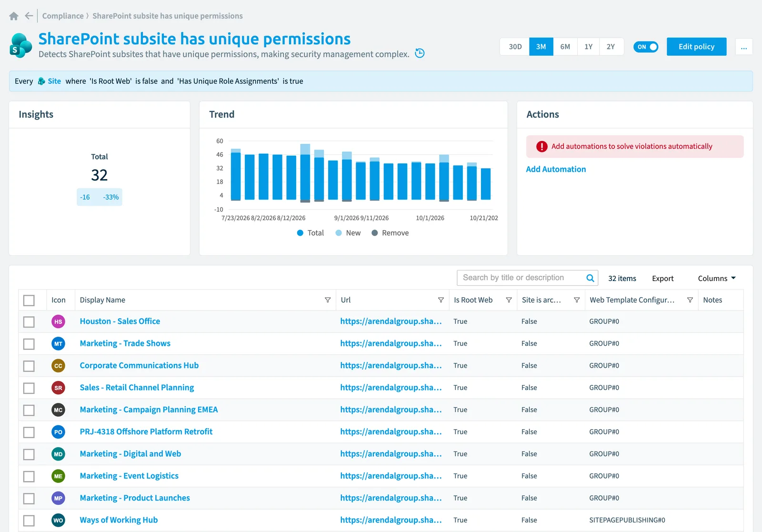
Task: Export the items list
Action: 662,279
